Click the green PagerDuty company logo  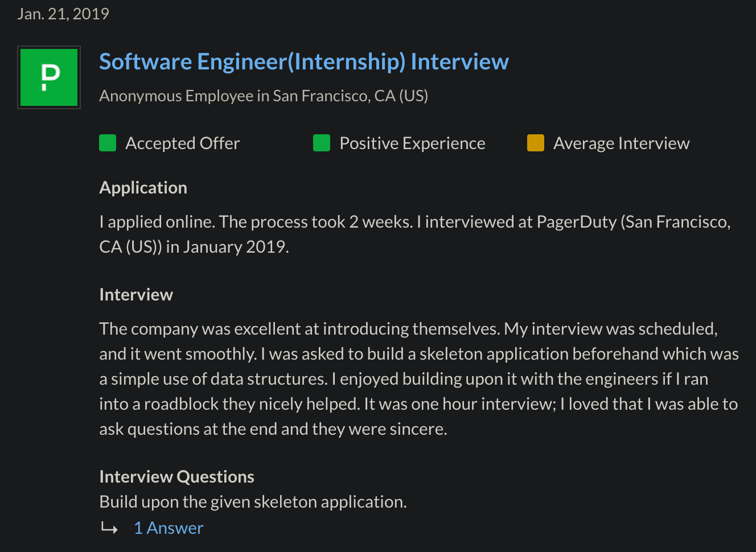click(49, 77)
